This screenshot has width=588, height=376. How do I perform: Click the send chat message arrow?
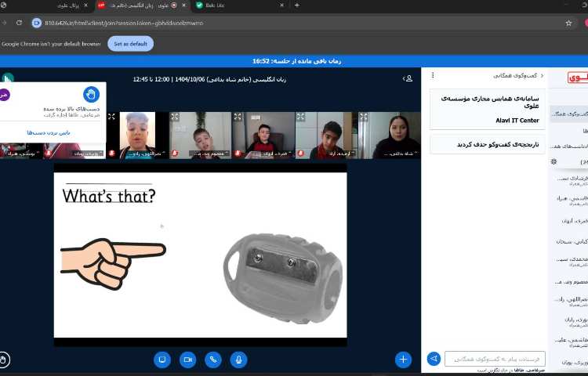tap(434, 359)
